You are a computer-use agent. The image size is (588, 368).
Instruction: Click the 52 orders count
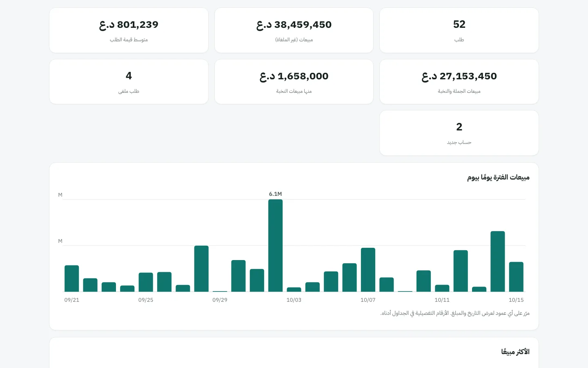click(x=459, y=25)
